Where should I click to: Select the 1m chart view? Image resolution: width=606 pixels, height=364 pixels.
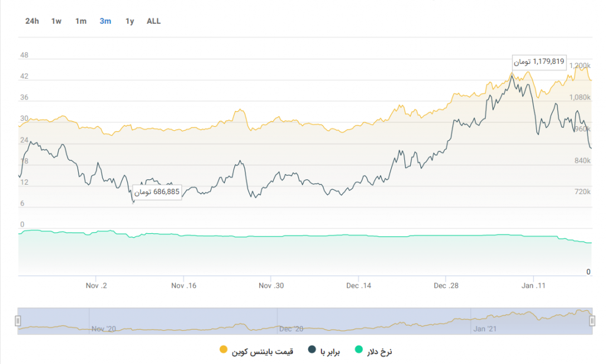click(x=80, y=20)
